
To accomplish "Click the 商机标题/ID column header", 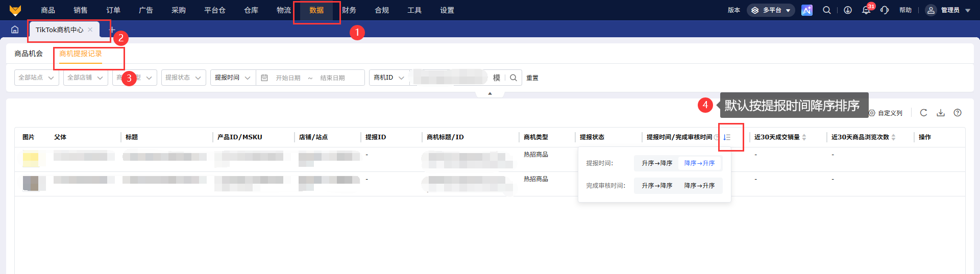I will click(x=445, y=137).
